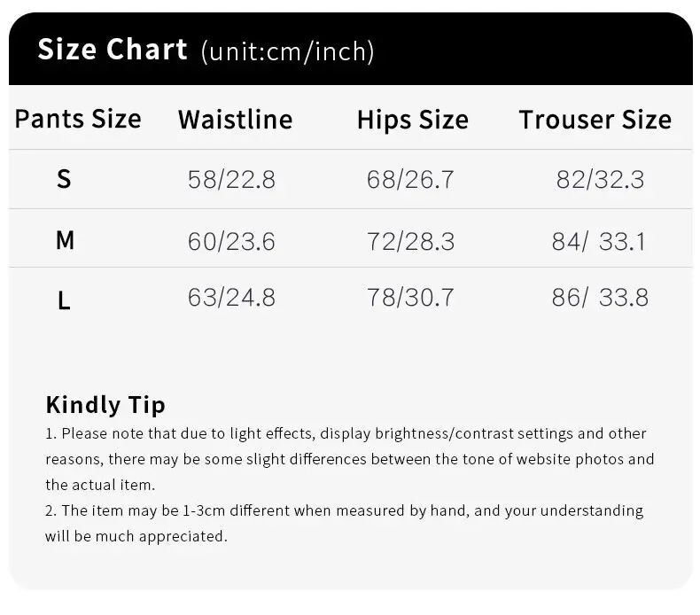
Task: Click the Size Chart title text
Action: pos(112,49)
